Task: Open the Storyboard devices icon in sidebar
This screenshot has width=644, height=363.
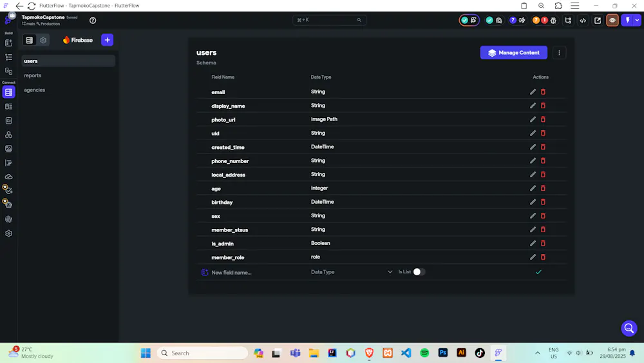Action: pos(8,71)
